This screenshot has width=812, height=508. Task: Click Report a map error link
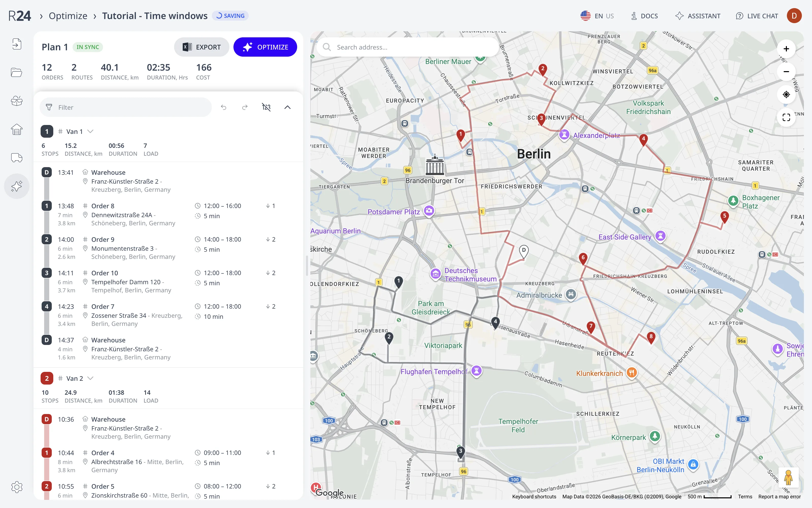(780, 497)
